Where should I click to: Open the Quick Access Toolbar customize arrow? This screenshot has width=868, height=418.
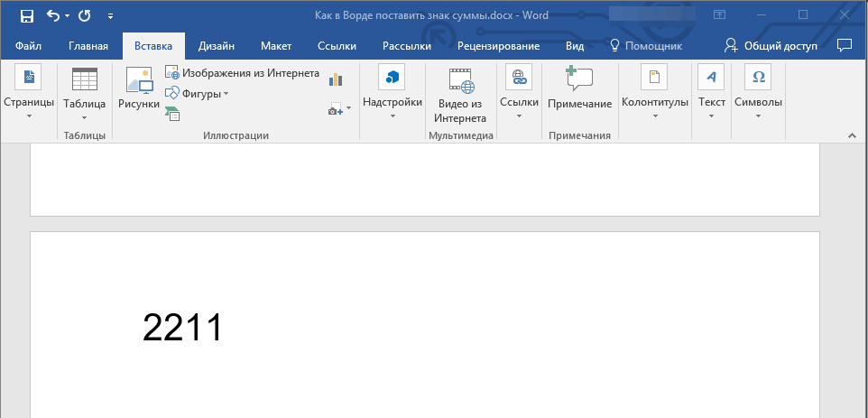coord(110,15)
